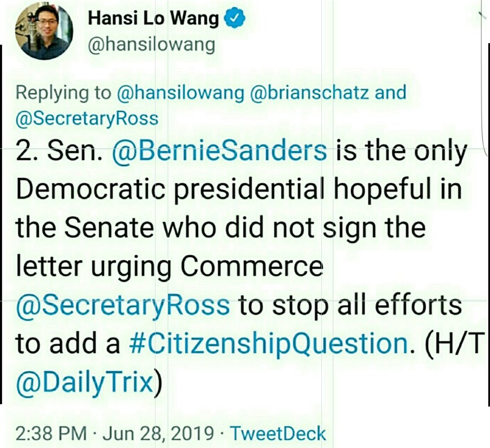Open @SecretaryRoss in the Replying to line
This screenshot has width=490, height=448.
click(x=87, y=118)
